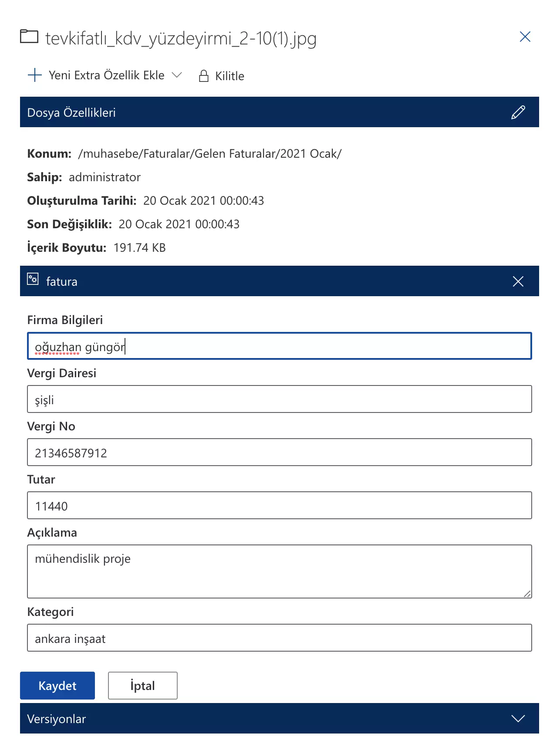Click the fatura header title
The width and height of the screenshot is (560, 737).
click(62, 281)
